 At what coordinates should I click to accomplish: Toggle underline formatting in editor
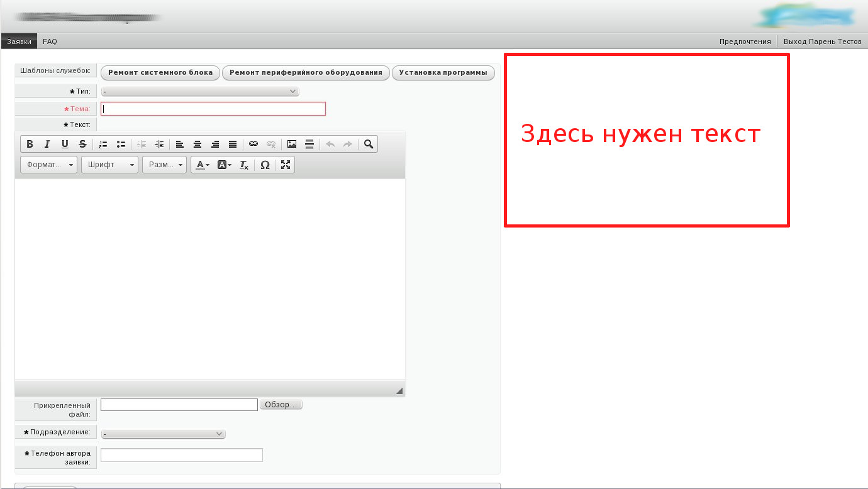pyautogui.click(x=65, y=144)
